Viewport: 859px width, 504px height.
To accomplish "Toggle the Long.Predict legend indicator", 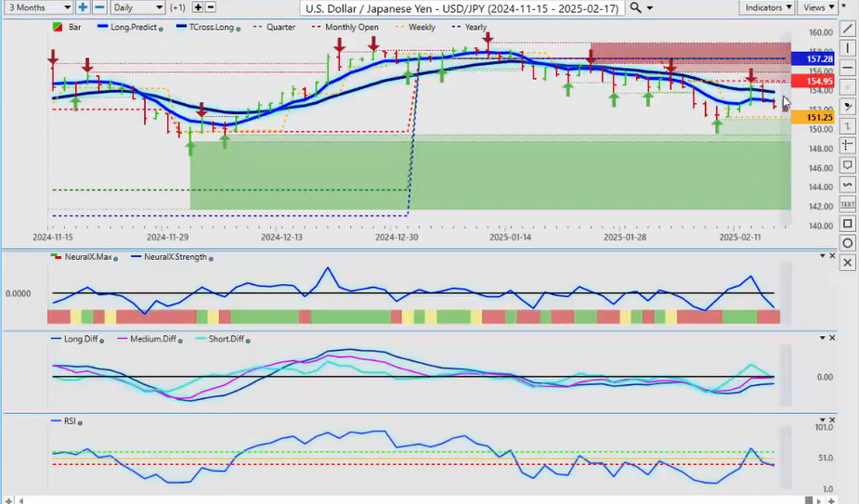I will pyautogui.click(x=162, y=28).
